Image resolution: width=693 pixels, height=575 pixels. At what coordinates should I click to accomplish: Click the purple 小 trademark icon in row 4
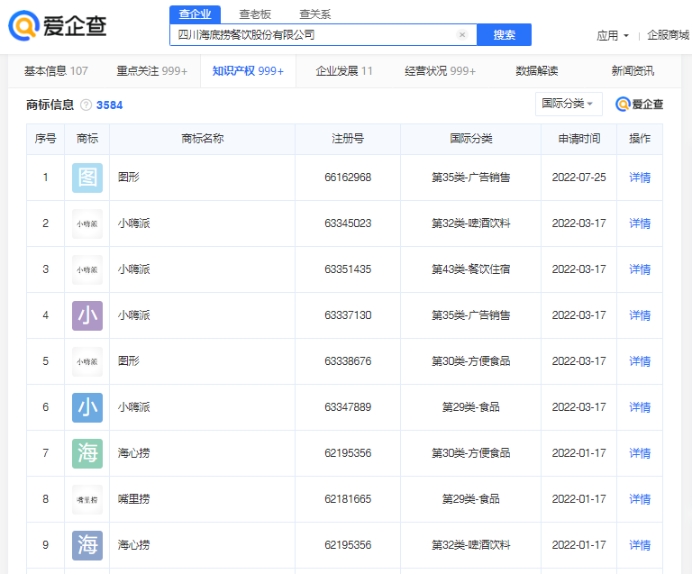(87, 316)
